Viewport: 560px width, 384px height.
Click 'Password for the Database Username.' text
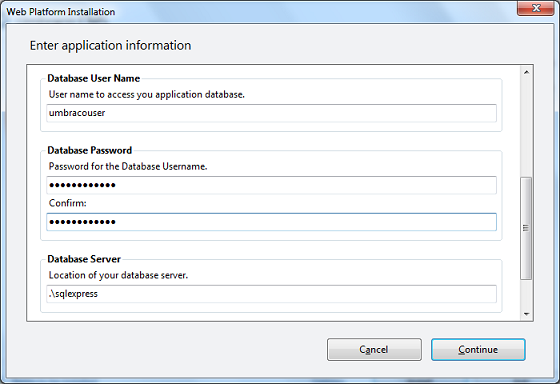click(x=128, y=166)
